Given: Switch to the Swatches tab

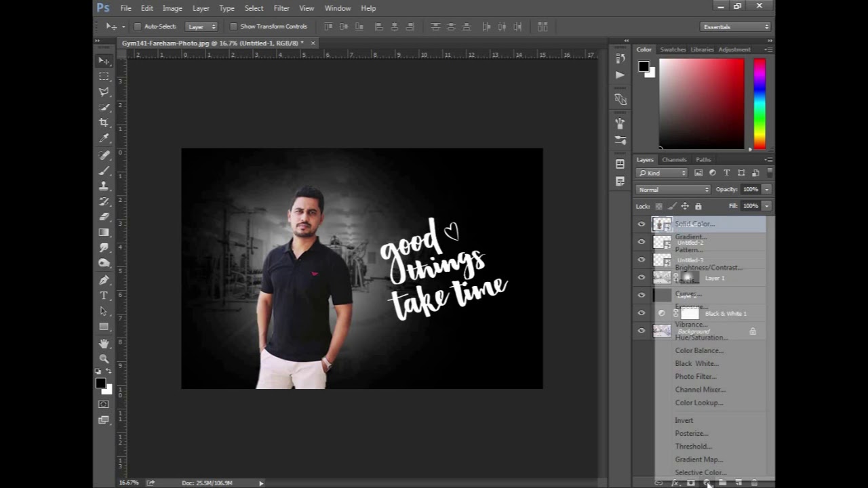Looking at the screenshot, I should (673, 49).
